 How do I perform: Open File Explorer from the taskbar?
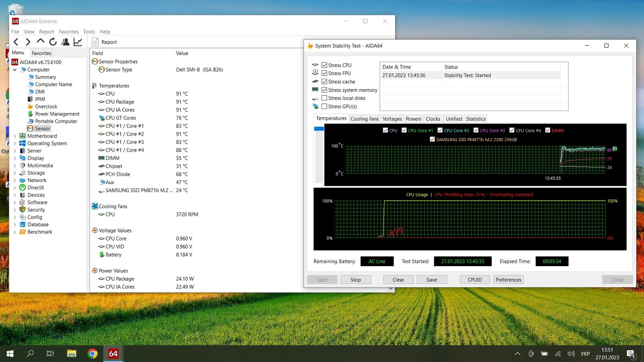(x=72, y=354)
